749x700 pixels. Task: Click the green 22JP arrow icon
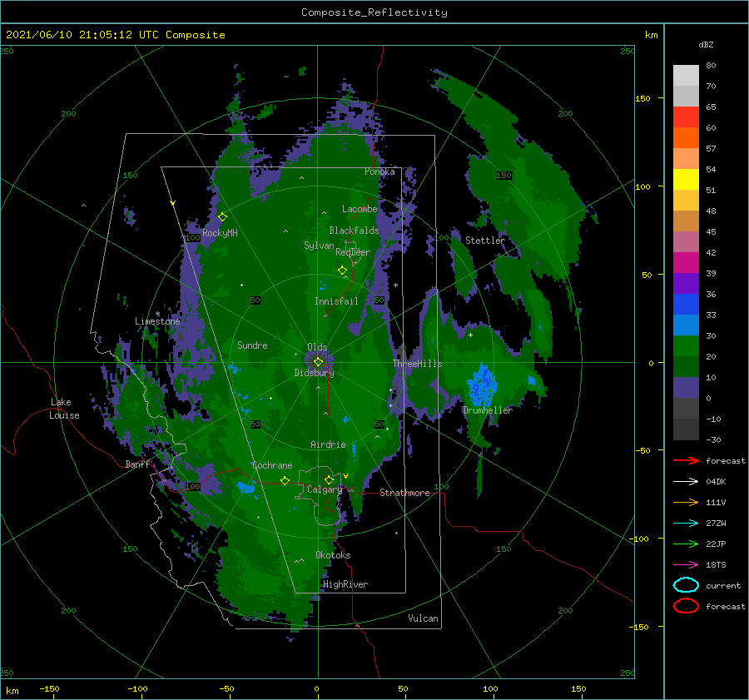(686, 544)
